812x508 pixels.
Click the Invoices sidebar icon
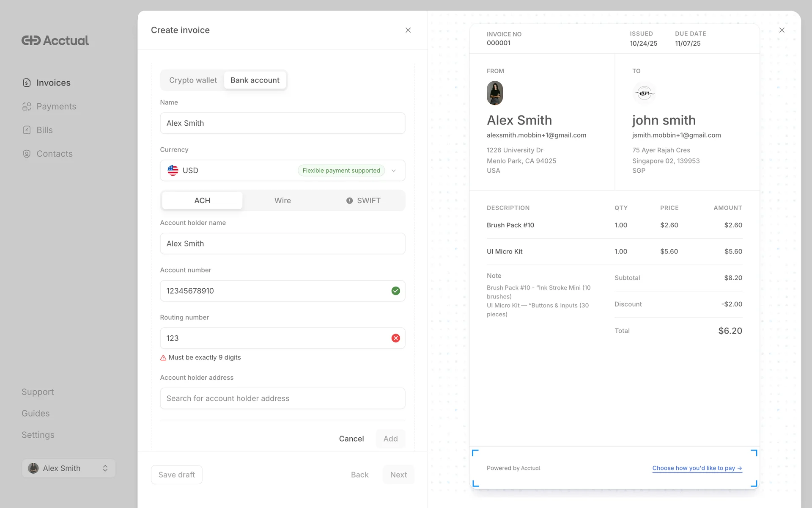pyautogui.click(x=27, y=83)
